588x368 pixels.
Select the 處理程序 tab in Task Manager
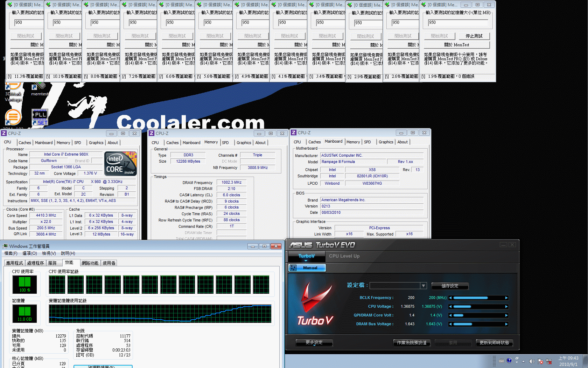35,263
